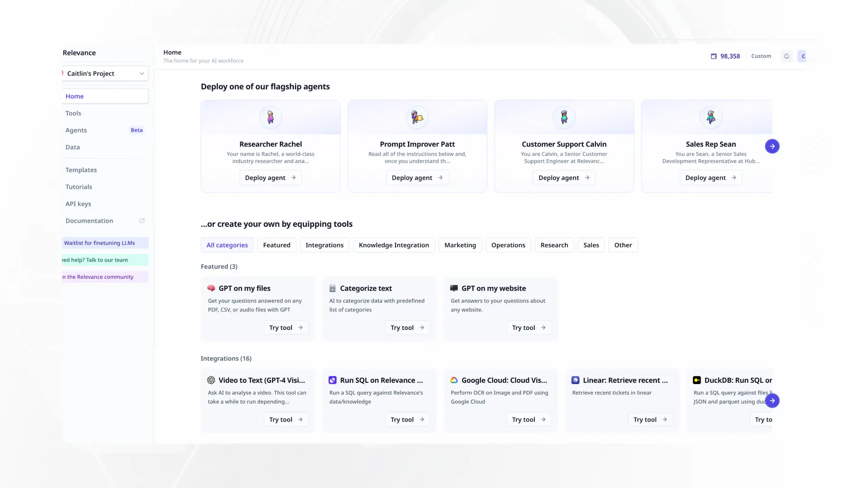This screenshot has height=488, width=868.
Task: Open the Waitlist for finetuning LLMs link
Action: point(99,243)
